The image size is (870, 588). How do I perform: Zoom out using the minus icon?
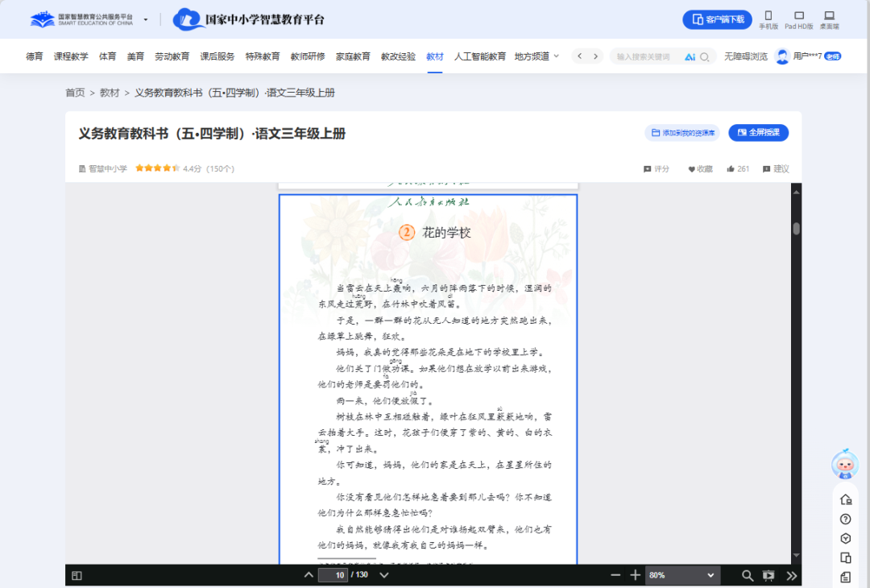click(x=615, y=575)
